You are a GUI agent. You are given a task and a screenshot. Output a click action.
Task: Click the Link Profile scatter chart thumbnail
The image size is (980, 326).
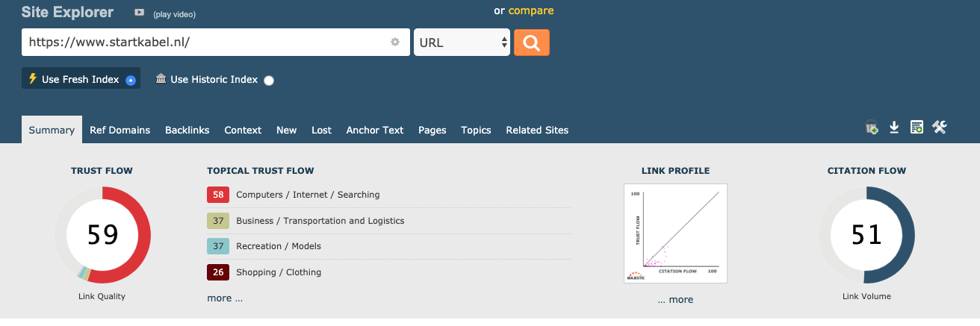tap(675, 233)
